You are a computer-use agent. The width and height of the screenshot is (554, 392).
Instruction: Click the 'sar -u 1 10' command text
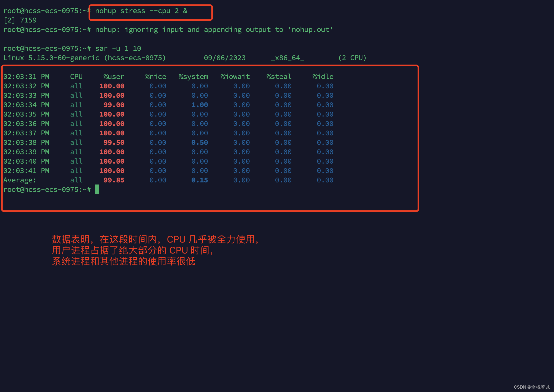pyautogui.click(x=118, y=49)
